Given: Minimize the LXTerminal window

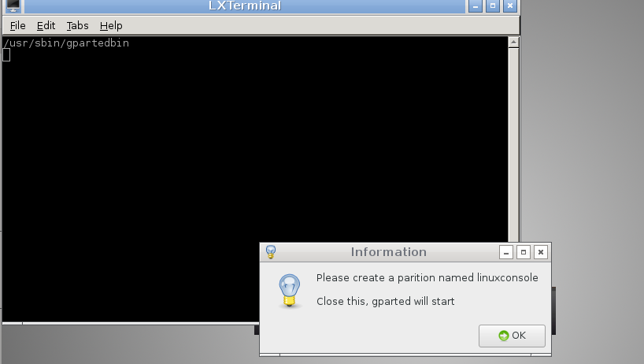Looking at the screenshot, I should (x=476, y=6).
